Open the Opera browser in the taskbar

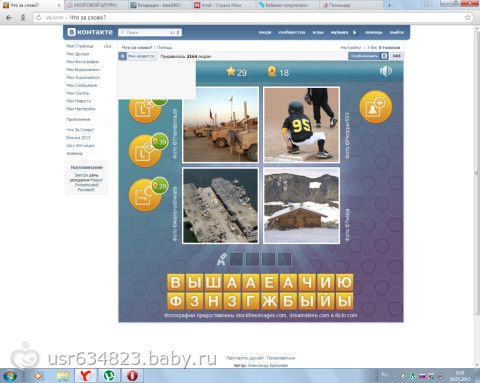pyautogui.click(x=132, y=376)
